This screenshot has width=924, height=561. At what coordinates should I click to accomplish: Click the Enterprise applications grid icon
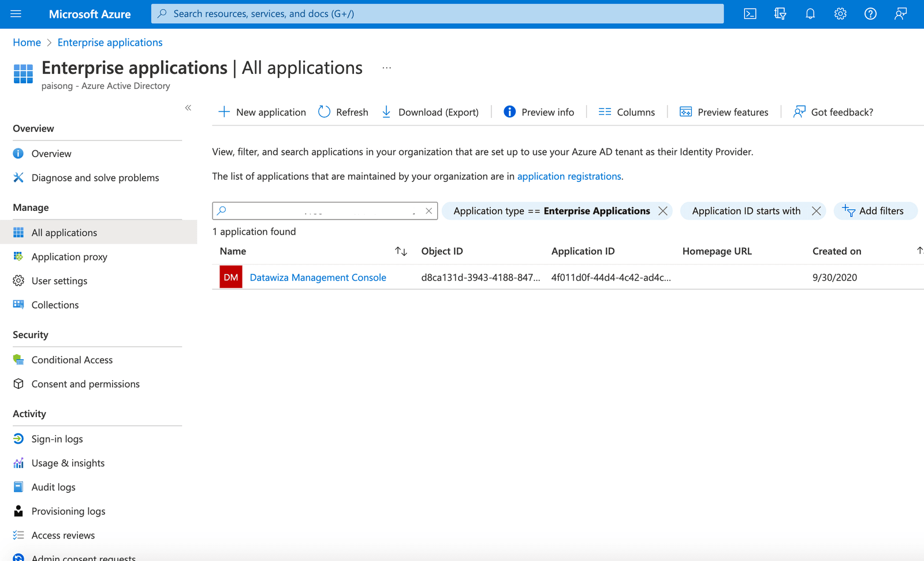23,74
